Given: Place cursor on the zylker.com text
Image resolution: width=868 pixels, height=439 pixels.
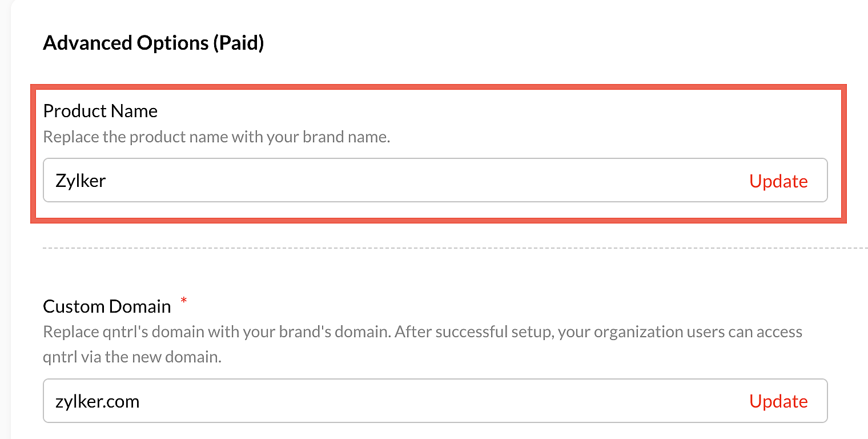Looking at the screenshot, I should pyautogui.click(x=97, y=401).
